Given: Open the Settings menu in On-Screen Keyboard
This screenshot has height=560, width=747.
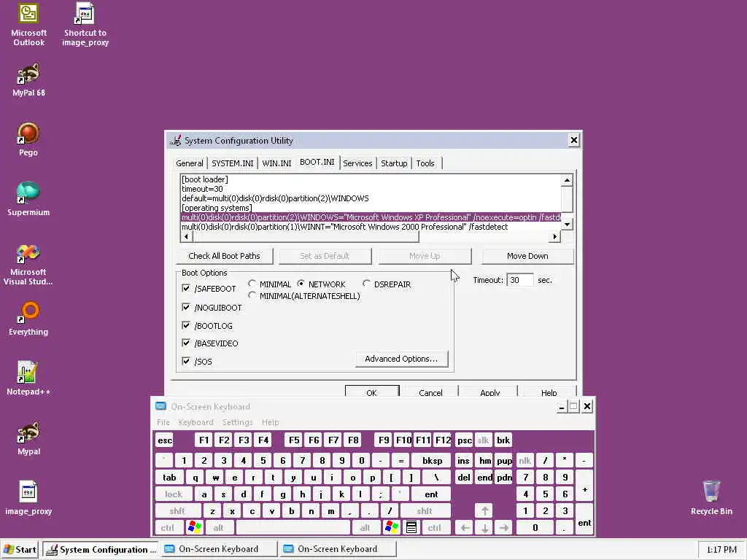Looking at the screenshot, I should point(237,422).
